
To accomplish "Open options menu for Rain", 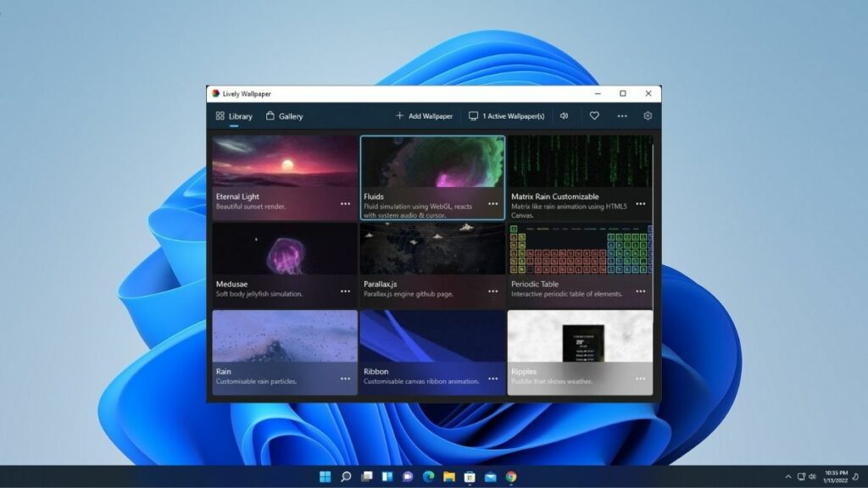I will (346, 379).
